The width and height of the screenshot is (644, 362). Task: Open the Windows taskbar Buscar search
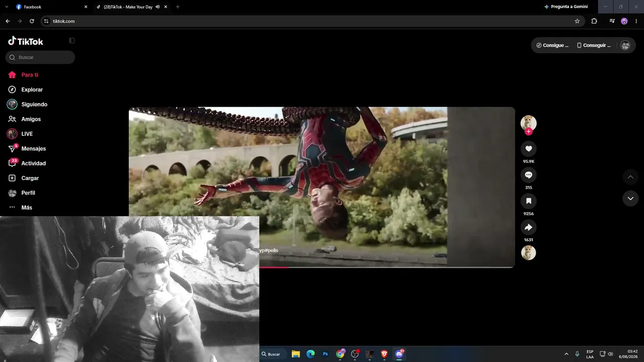pyautogui.click(x=273, y=354)
